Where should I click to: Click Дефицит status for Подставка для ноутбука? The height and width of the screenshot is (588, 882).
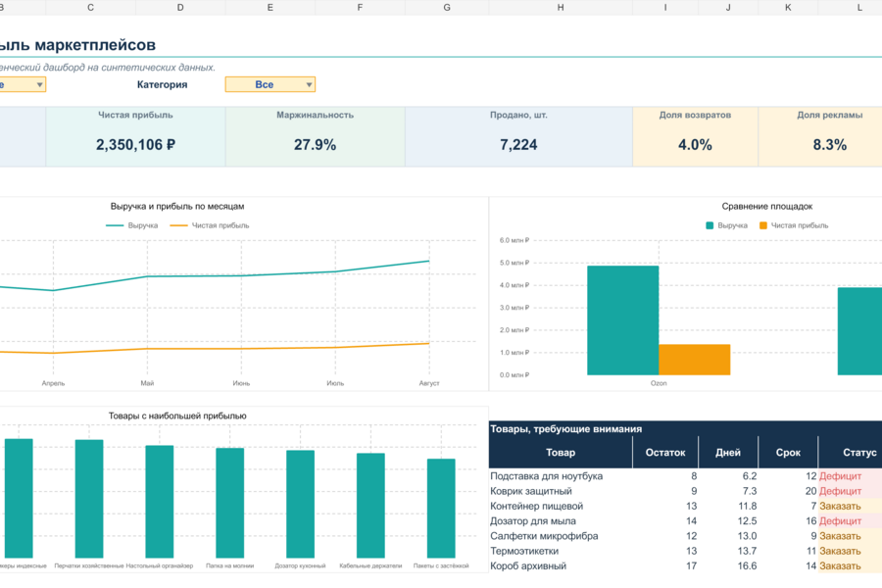[841, 476]
